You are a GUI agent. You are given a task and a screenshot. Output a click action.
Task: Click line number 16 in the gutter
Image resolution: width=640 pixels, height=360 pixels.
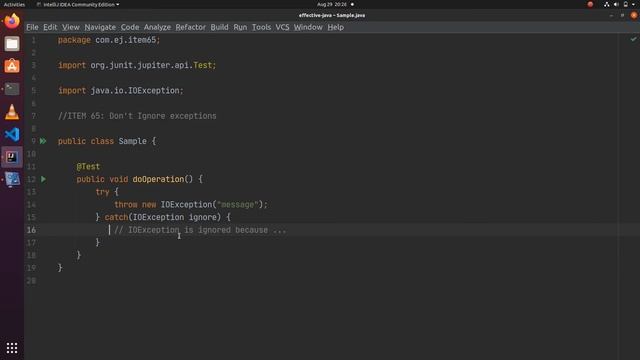(x=31, y=230)
